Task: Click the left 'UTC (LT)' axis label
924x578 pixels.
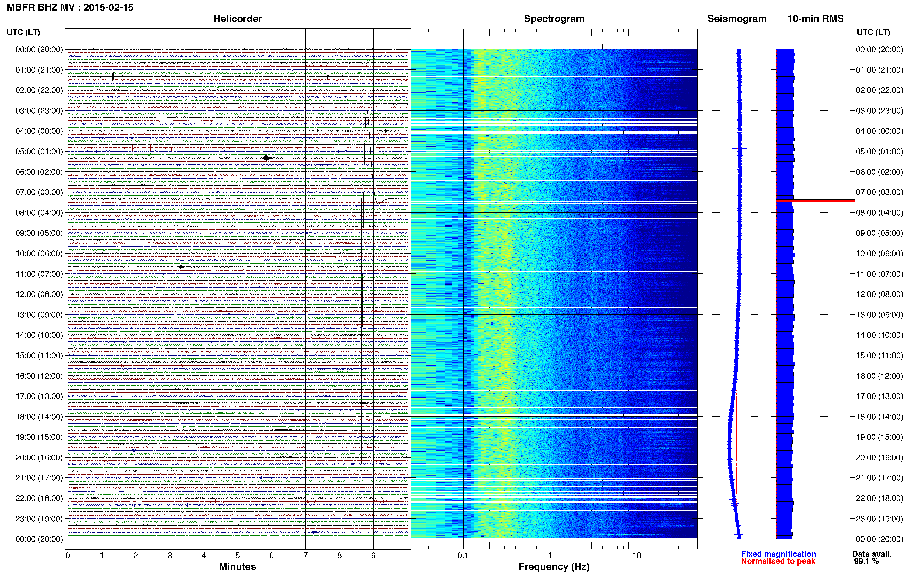Action: tap(23, 32)
